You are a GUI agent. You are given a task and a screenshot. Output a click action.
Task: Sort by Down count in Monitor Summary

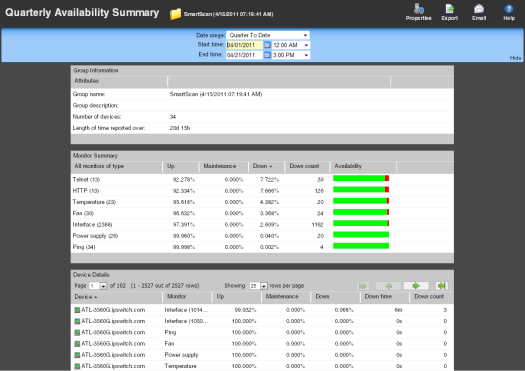tap(304, 166)
